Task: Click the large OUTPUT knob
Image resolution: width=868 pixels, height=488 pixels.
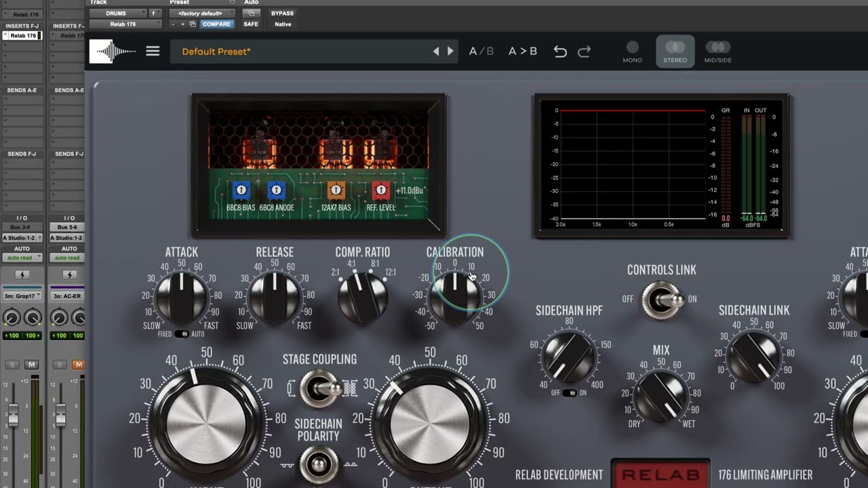Action: tap(429, 424)
